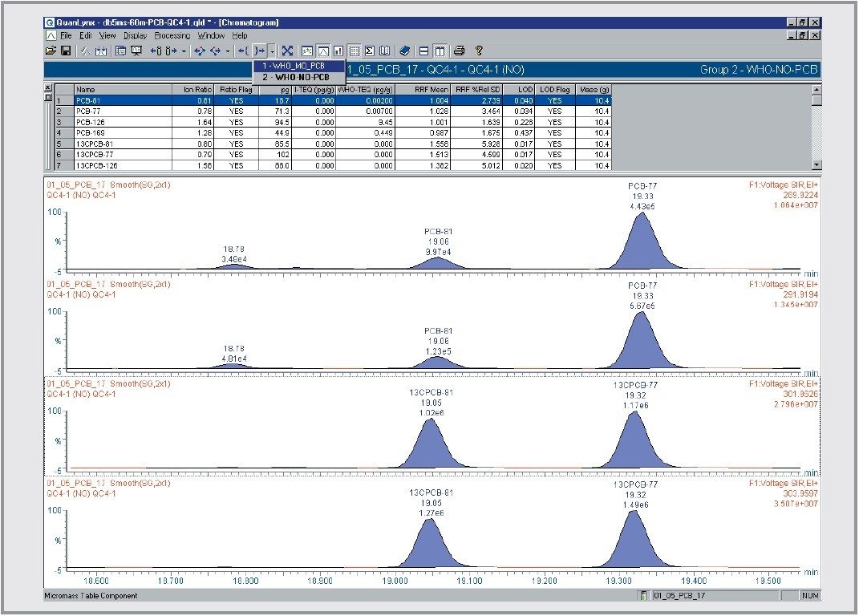859x616 pixels.
Task: Click the 'Group 2 - WHO-NO-PCB' header text
Action: 759,70
